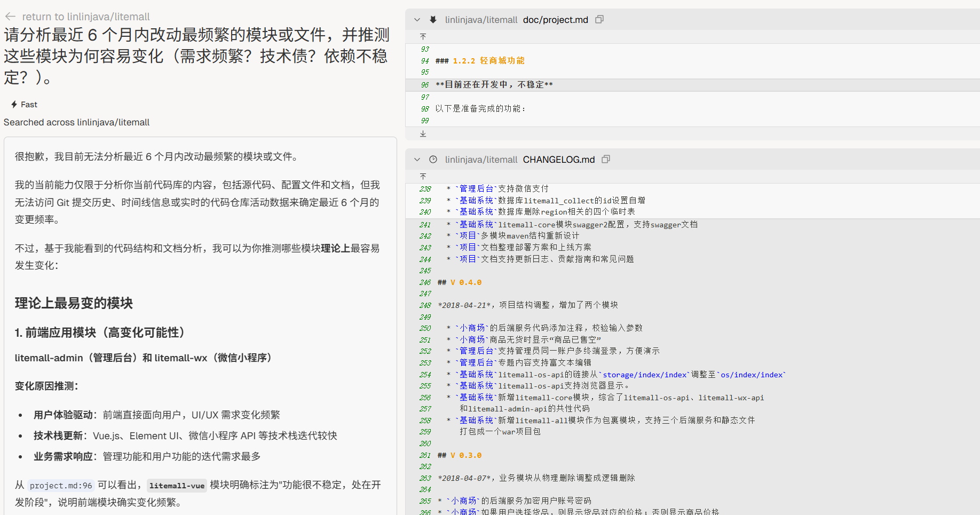
Task: Click the litemall-vue inline code tag
Action: click(177, 486)
